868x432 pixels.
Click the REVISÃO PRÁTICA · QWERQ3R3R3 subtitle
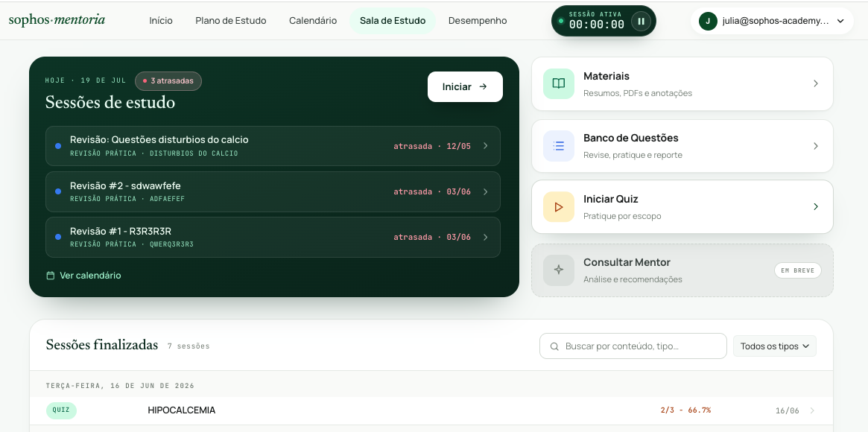(132, 244)
